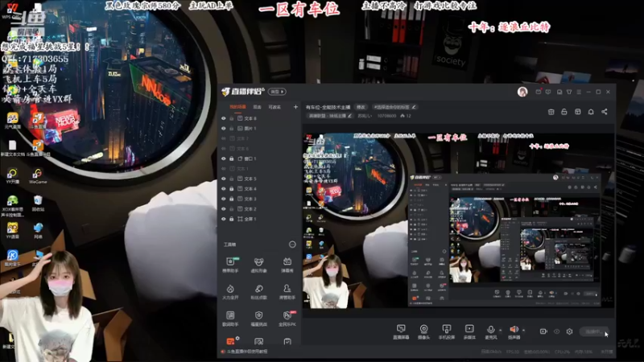Screen dimensions: 644x362
Task: Open settings gear in bottom bar
Action: click(x=569, y=331)
